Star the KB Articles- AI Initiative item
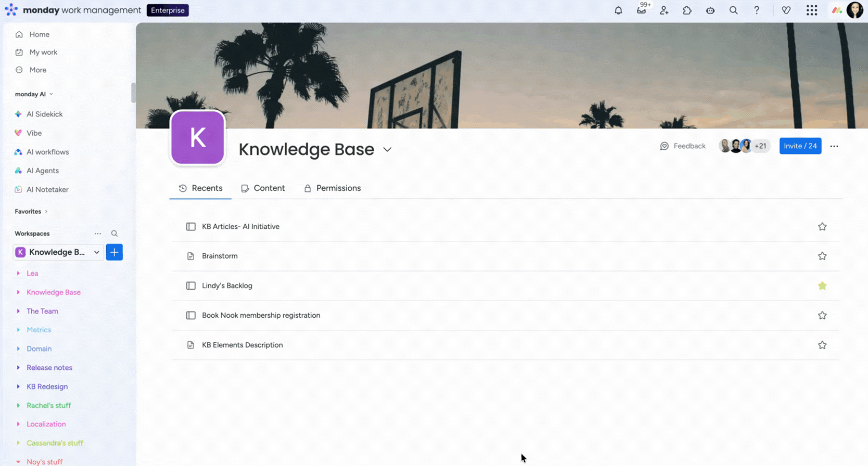The image size is (868, 466). tap(822, 227)
